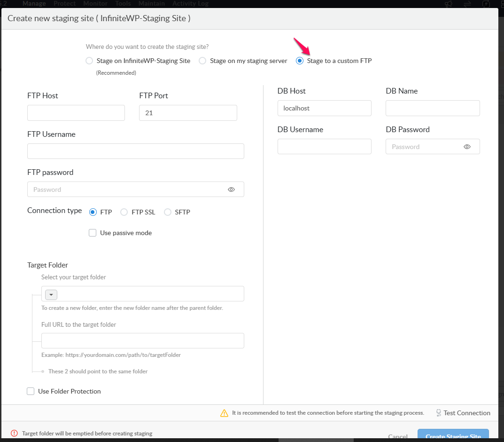Image resolution: width=504 pixels, height=442 pixels.
Task: Focus the FTP Port field showing 21
Action: pos(188,113)
